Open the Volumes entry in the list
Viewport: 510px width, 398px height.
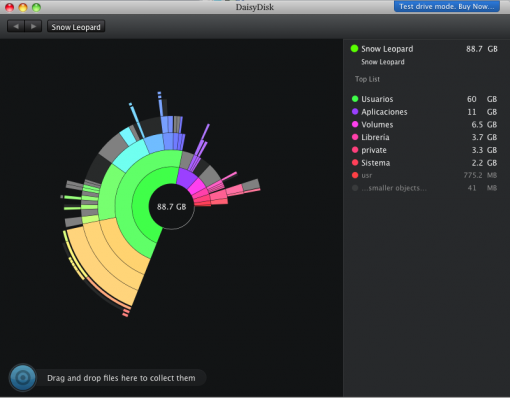tap(424, 124)
